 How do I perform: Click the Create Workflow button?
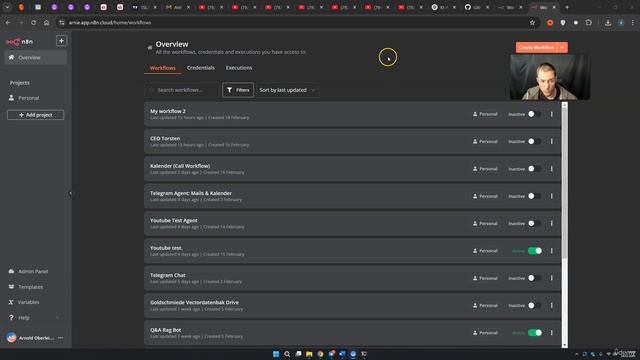click(x=536, y=47)
